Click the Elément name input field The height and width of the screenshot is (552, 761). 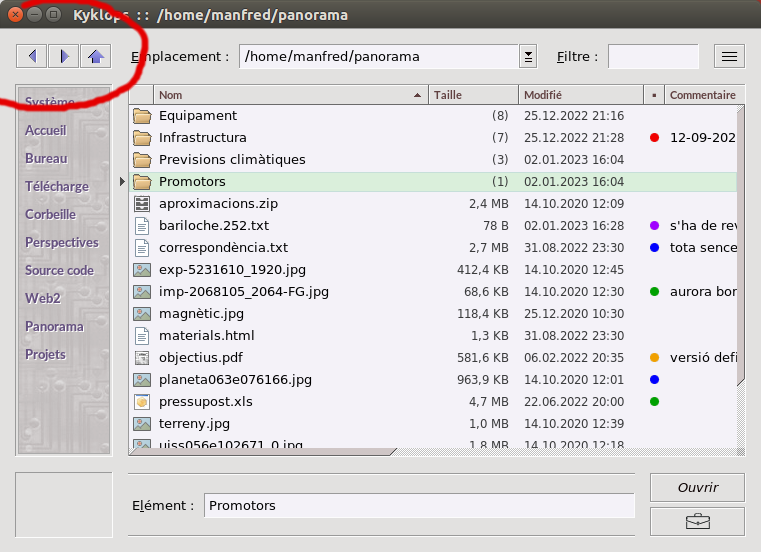tap(419, 506)
